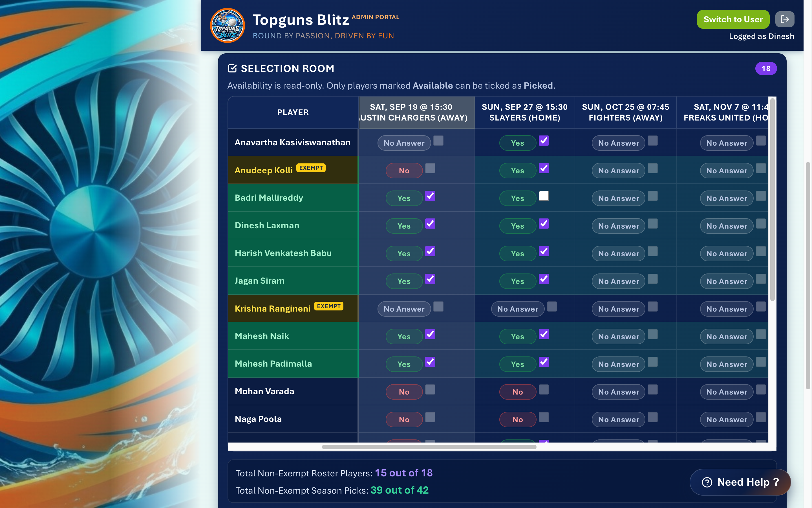Click the Sat Sep 19 Austin Chargers header
Image resolution: width=812 pixels, height=508 pixels.
[416, 112]
